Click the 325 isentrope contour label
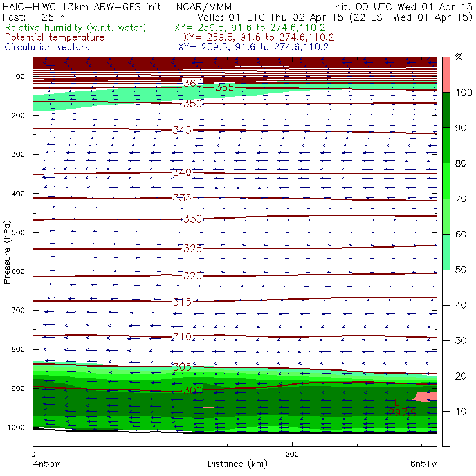 tap(192, 249)
